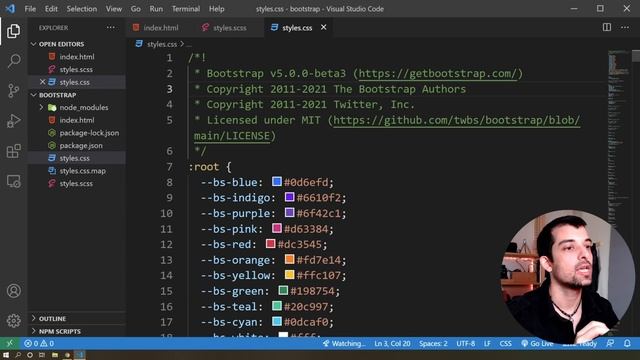Click the --bs-blue color swatch
Viewport: 640px width, 360px height.
coord(277,182)
